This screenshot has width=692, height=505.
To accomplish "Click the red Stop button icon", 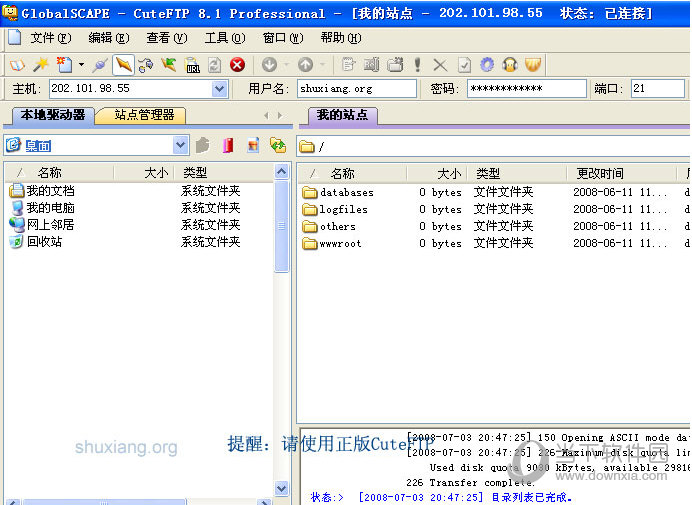I will (237, 65).
